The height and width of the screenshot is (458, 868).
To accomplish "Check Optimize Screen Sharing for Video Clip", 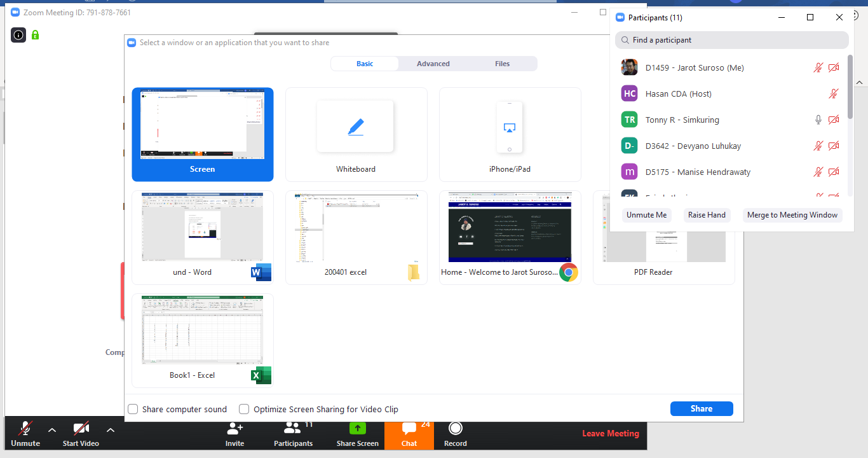I will click(x=244, y=409).
